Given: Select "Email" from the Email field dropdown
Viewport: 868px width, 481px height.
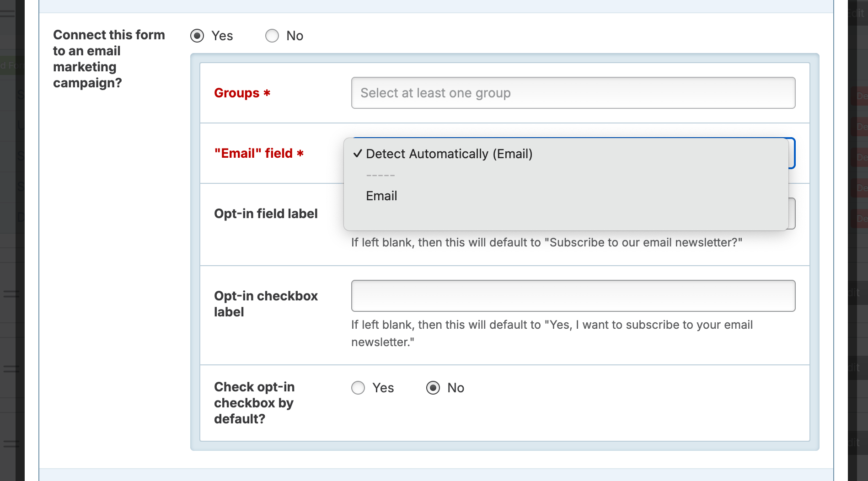Looking at the screenshot, I should coord(382,196).
